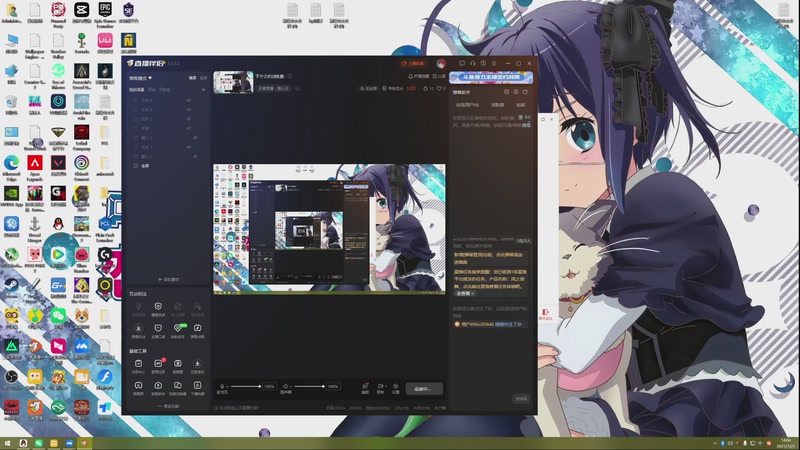The height and width of the screenshot is (450, 800).
Task: Open the speaker device dropdown arrow
Action: pos(290,387)
